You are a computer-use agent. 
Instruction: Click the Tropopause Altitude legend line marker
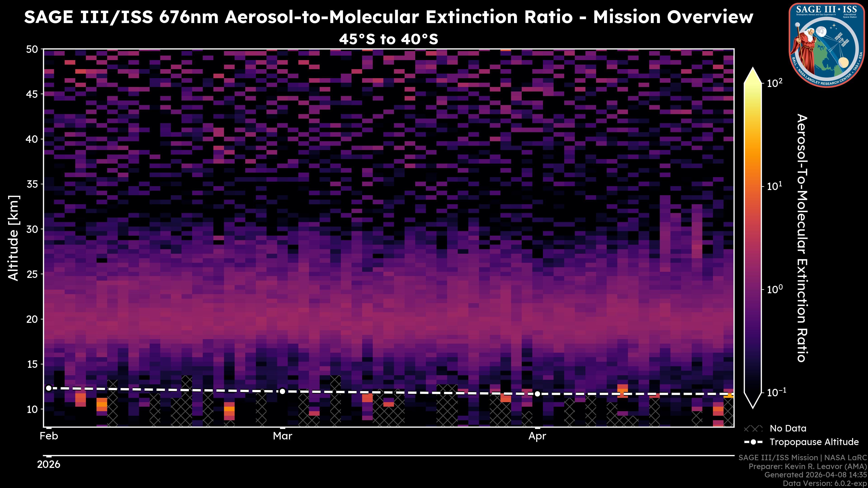click(753, 442)
